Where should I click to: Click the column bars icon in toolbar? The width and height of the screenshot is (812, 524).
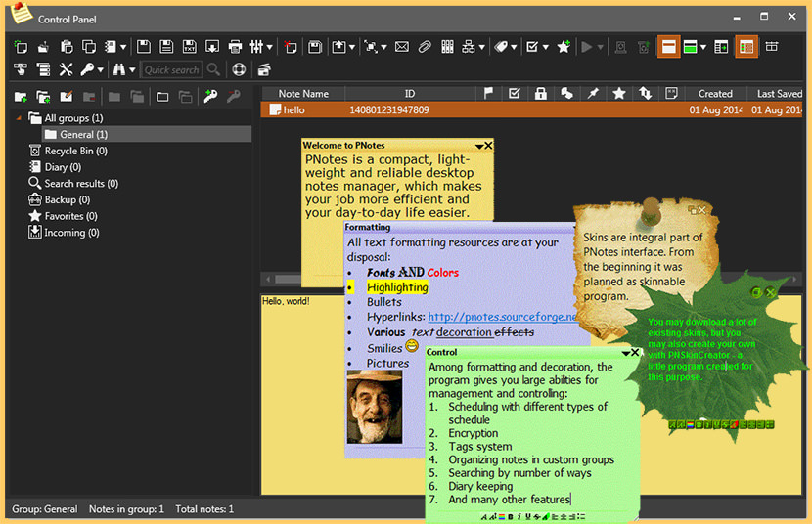447,47
